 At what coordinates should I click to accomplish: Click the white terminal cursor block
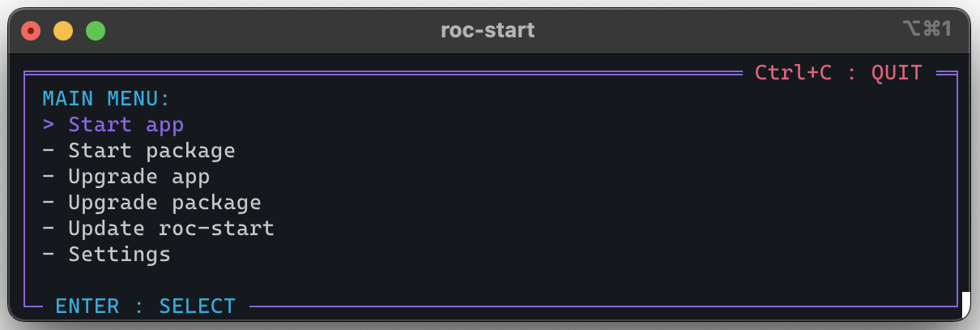click(x=965, y=306)
